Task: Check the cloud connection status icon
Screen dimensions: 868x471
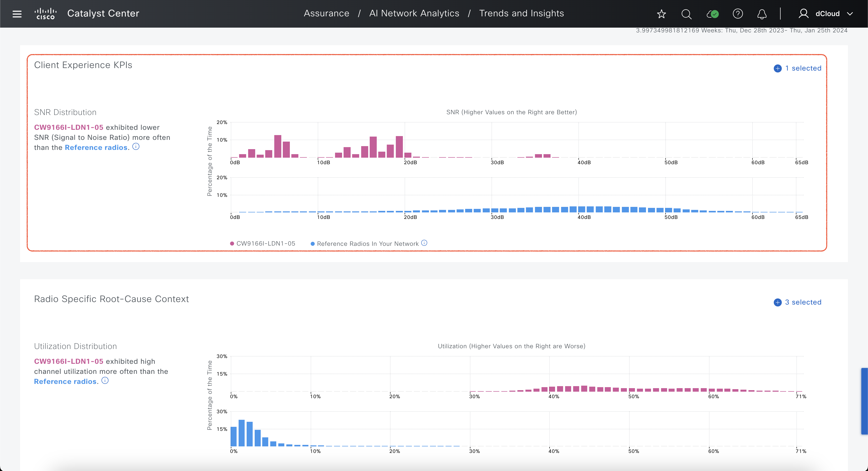Action: pyautogui.click(x=712, y=14)
